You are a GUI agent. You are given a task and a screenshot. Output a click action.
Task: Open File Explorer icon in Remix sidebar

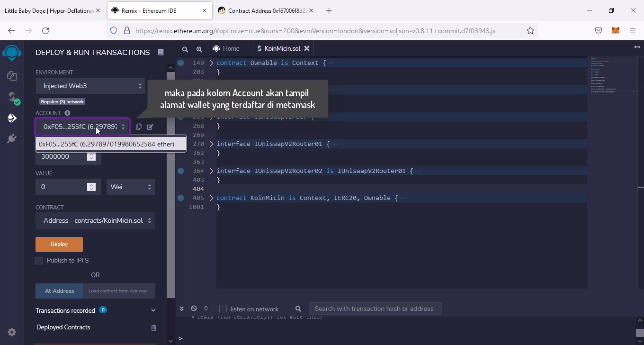[x=12, y=76]
